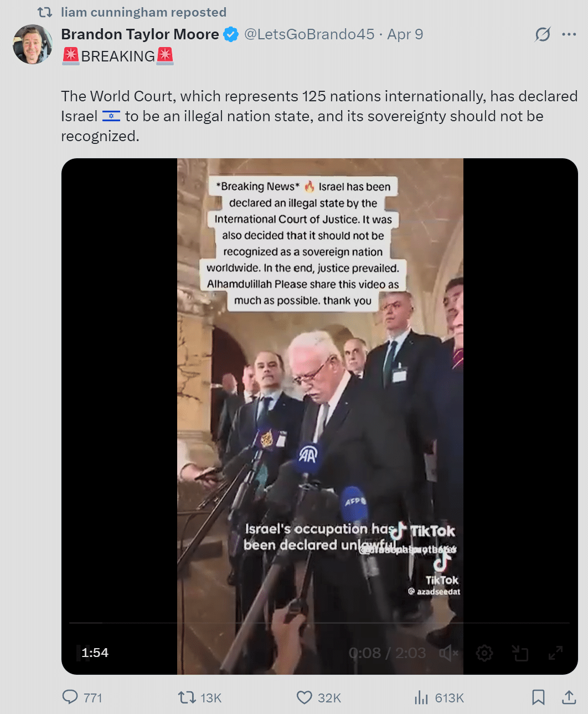Like the post with 32K likes
The width and height of the screenshot is (588, 714).
click(x=305, y=697)
